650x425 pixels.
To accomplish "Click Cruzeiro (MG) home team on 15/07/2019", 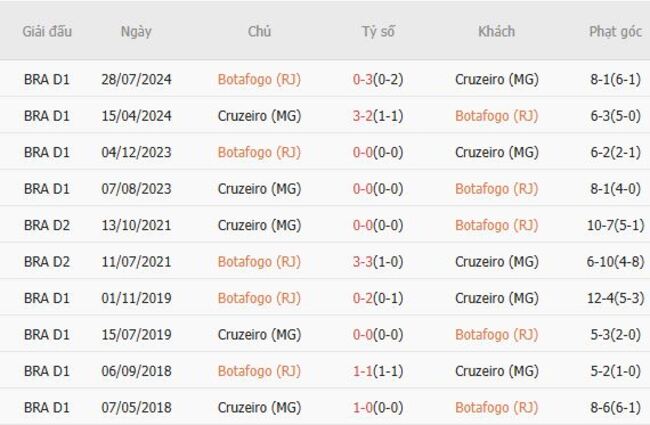I will tap(259, 334).
